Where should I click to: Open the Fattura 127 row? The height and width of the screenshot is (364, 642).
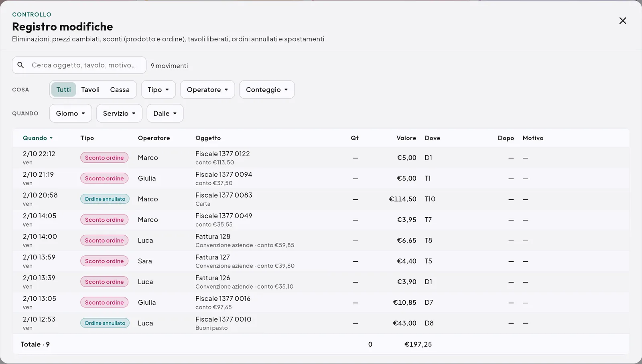[x=321, y=261]
